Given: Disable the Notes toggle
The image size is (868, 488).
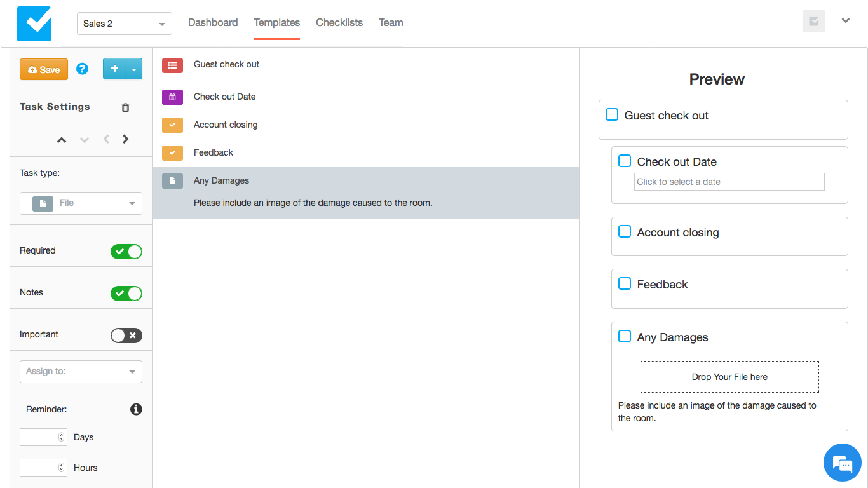Looking at the screenshot, I should tap(126, 294).
